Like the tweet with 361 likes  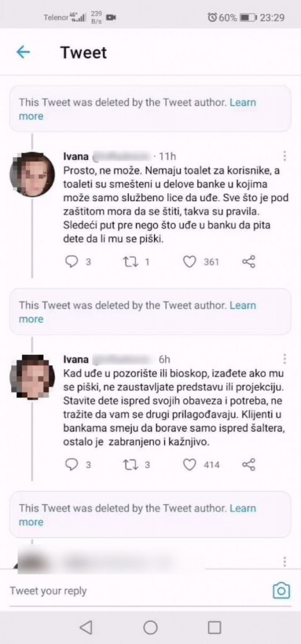tap(189, 261)
